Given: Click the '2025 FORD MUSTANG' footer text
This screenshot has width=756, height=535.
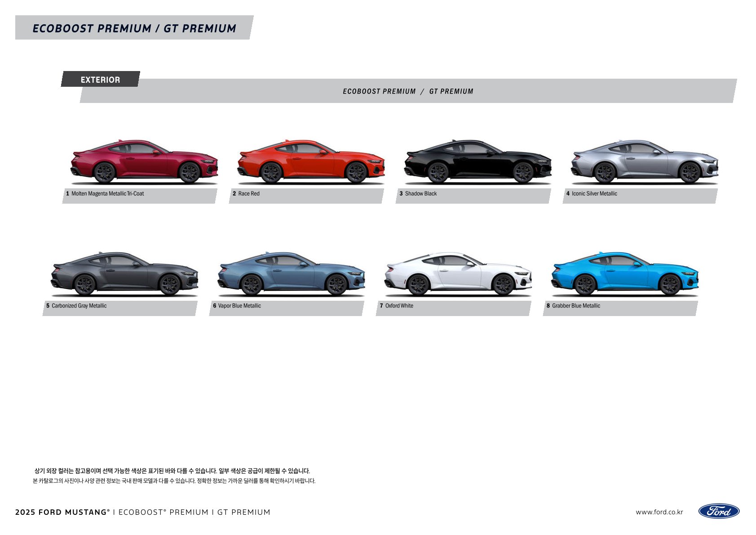Looking at the screenshot, I should click(62, 512).
